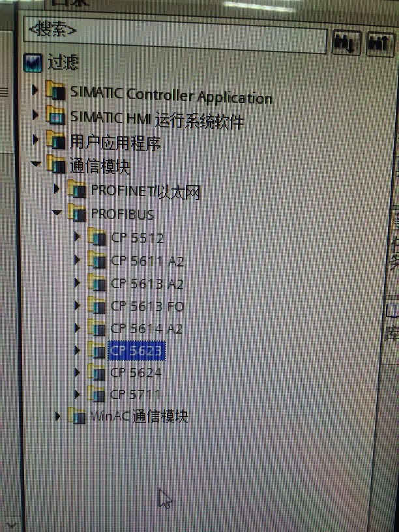Click the CP 5624 folder icon

coord(96,372)
